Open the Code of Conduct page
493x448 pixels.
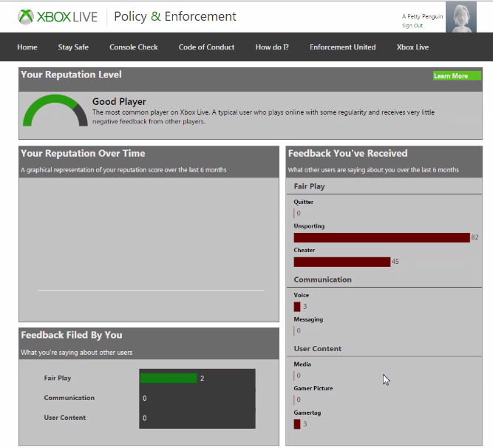(x=206, y=47)
